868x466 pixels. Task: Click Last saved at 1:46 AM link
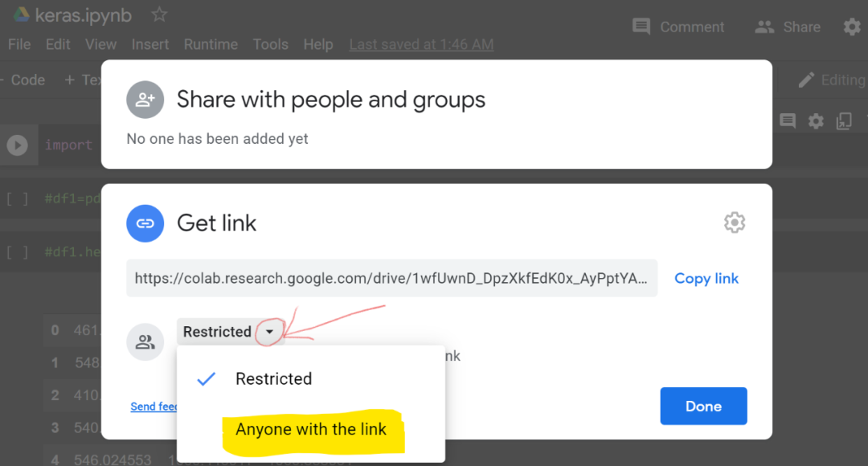[x=421, y=44]
